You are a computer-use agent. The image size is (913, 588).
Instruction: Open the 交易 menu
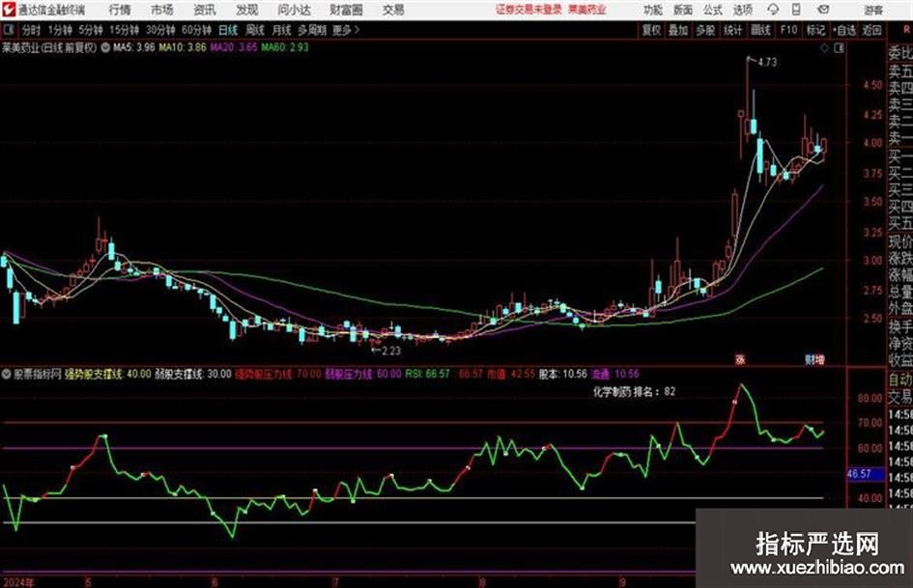(393, 10)
